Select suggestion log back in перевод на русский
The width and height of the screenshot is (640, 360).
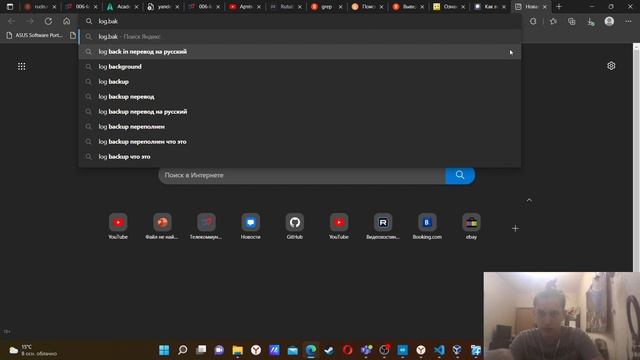tap(300, 52)
